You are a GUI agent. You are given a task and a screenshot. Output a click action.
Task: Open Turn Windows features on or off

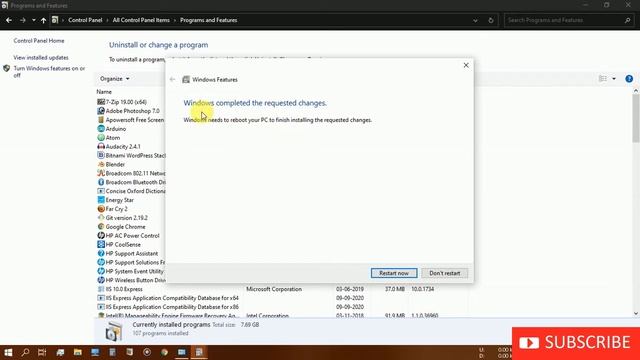click(49, 72)
